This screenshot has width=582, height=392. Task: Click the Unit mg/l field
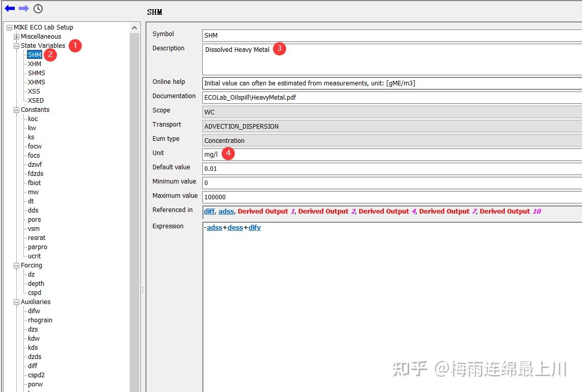392,155
